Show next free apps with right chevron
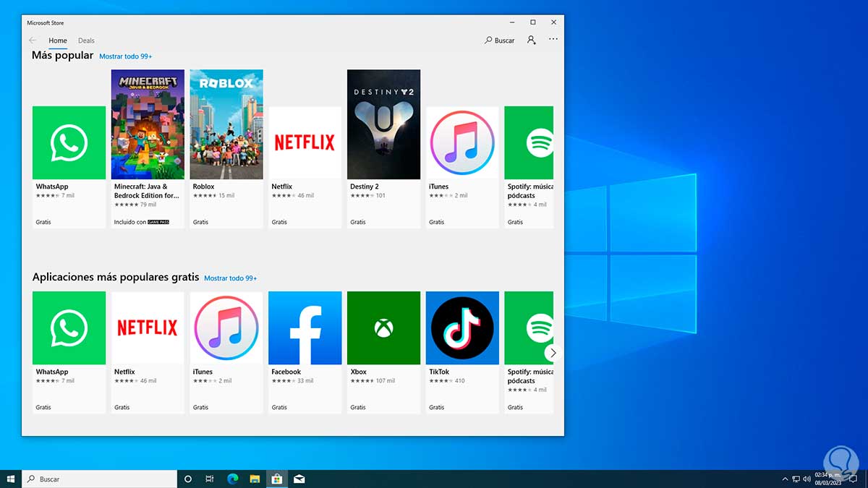 553,353
